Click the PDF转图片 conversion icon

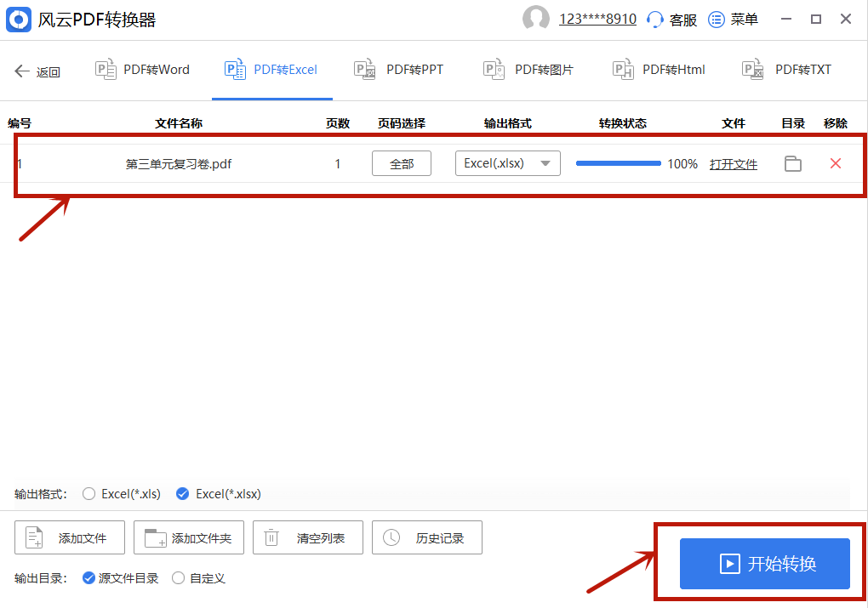tap(494, 70)
